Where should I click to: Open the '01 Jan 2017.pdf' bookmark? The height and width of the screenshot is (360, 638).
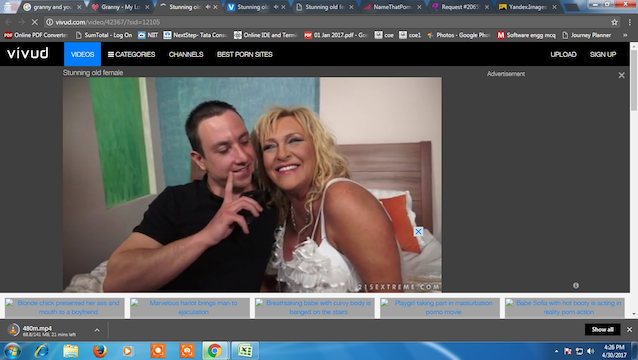[x=336, y=35]
